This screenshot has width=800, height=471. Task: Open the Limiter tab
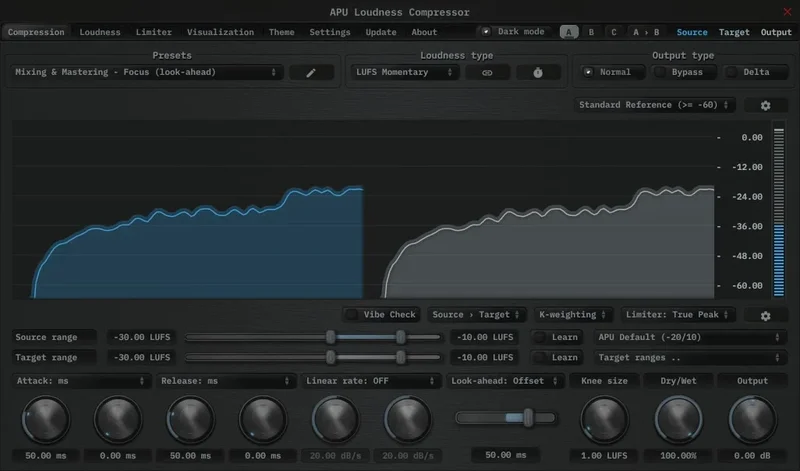[154, 32]
